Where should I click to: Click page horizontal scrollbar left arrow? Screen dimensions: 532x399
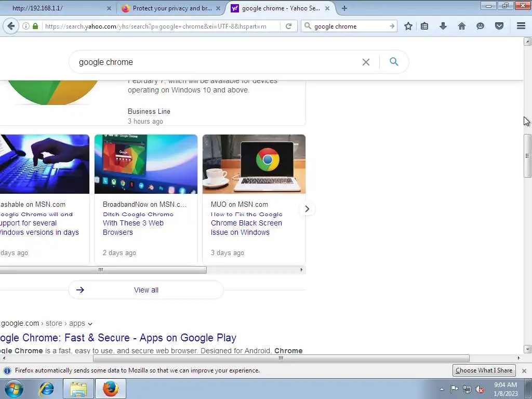point(4,358)
